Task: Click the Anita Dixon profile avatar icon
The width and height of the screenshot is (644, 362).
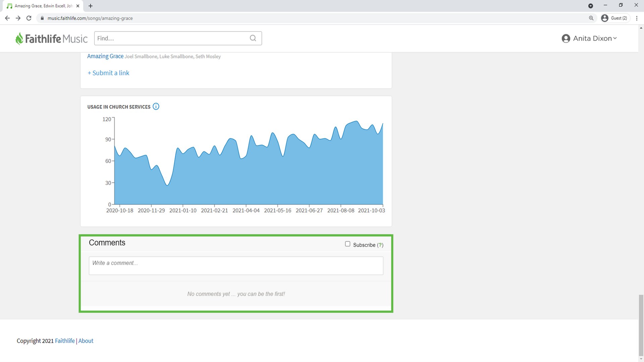Action: click(566, 39)
